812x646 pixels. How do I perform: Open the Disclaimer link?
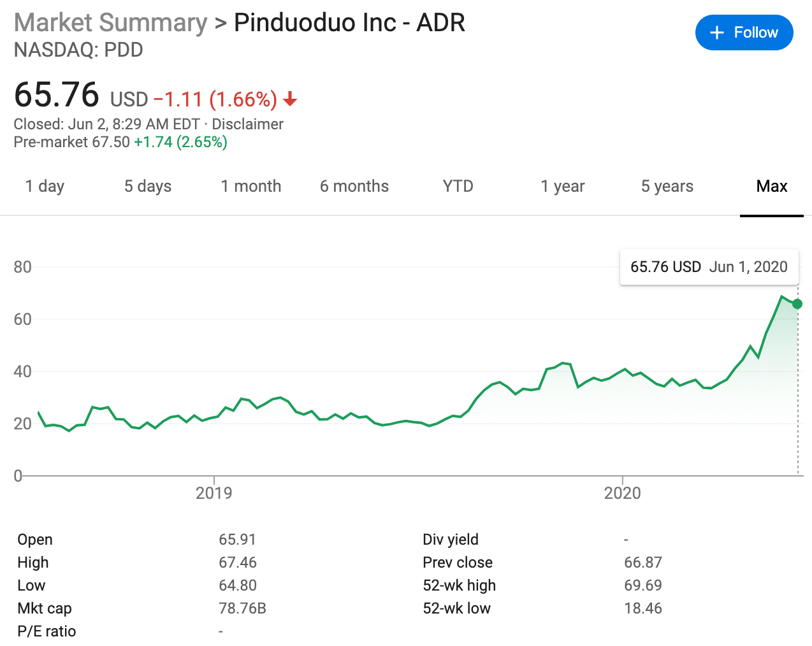coord(247,124)
